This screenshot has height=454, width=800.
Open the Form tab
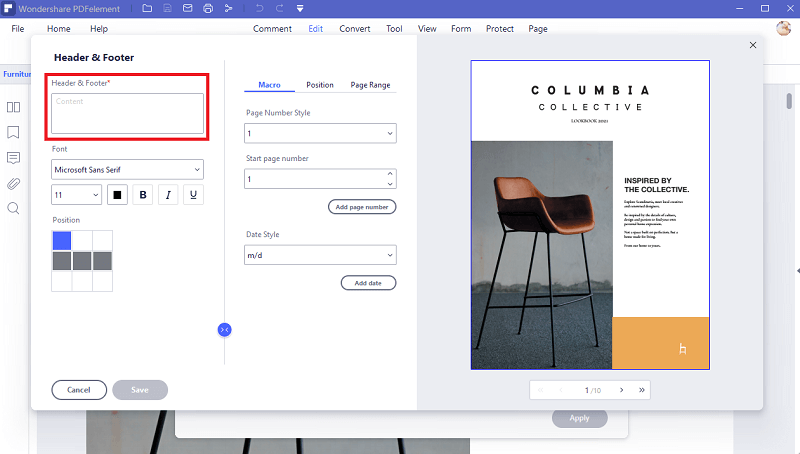(461, 29)
